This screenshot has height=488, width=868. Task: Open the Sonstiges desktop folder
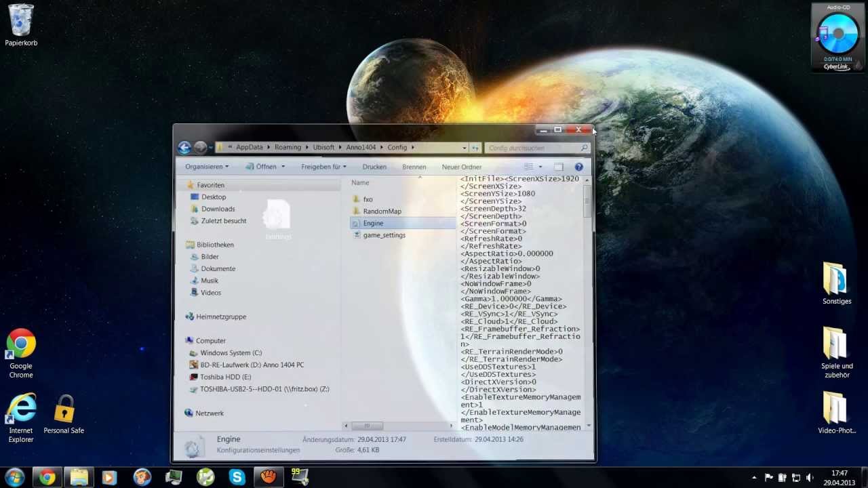click(x=837, y=283)
